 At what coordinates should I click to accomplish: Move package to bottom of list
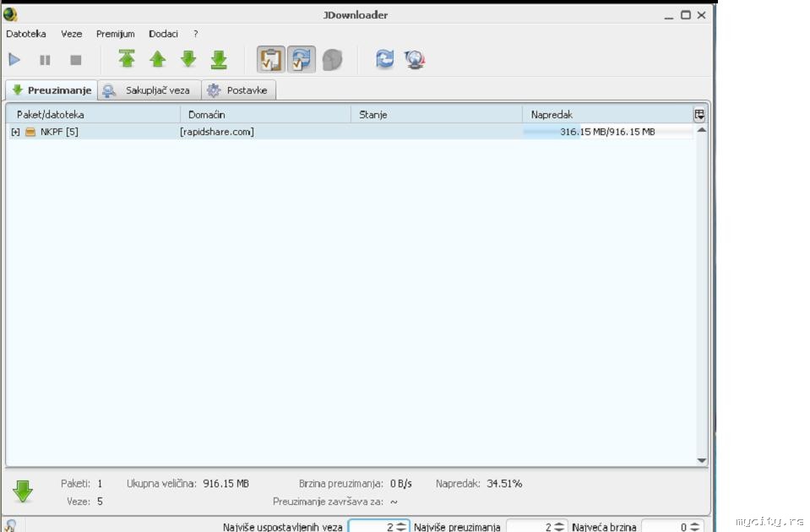point(219,59)
